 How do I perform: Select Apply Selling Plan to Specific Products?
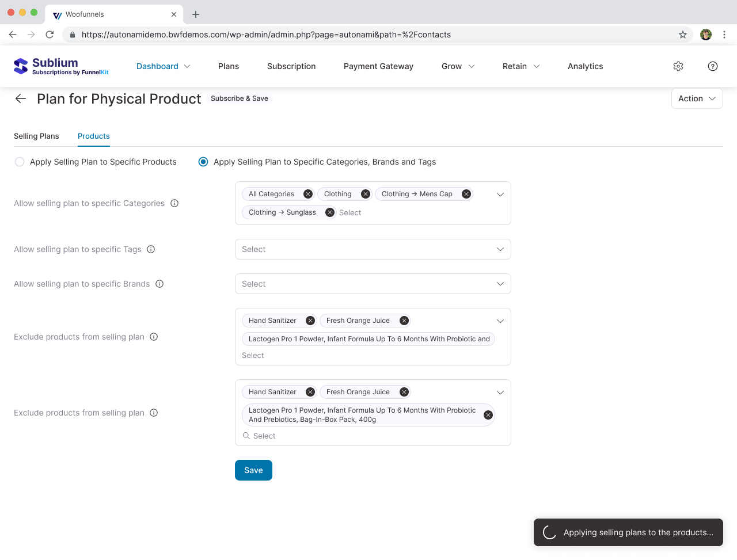coord(20,162)
